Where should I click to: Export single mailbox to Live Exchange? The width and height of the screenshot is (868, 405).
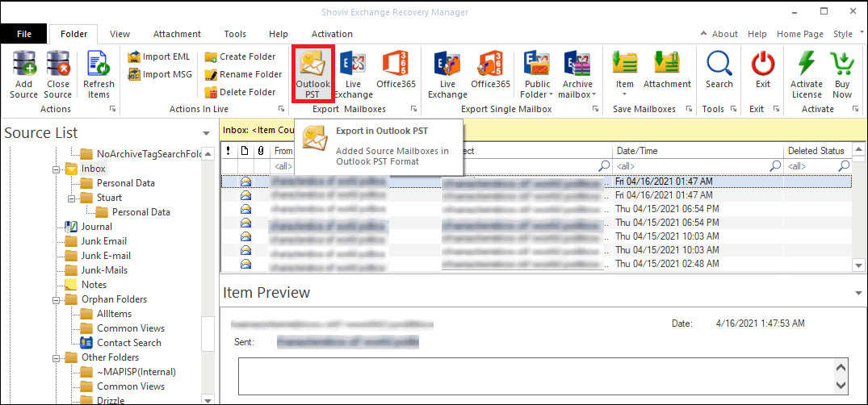(x=447, y=74)
